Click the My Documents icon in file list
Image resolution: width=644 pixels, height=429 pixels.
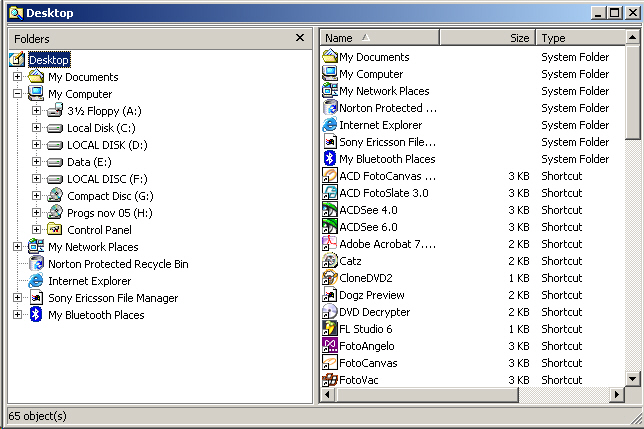330,56
